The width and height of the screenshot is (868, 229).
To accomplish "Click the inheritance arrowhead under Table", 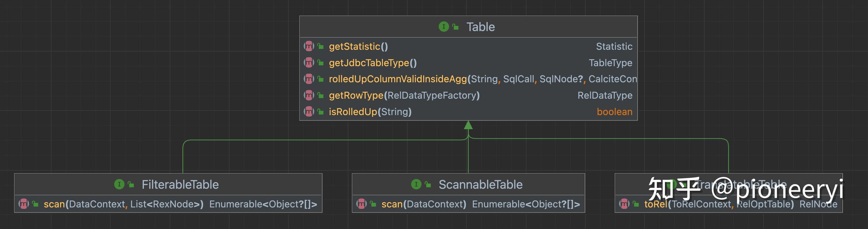I will pyautogui.click(x=468, y=125).
